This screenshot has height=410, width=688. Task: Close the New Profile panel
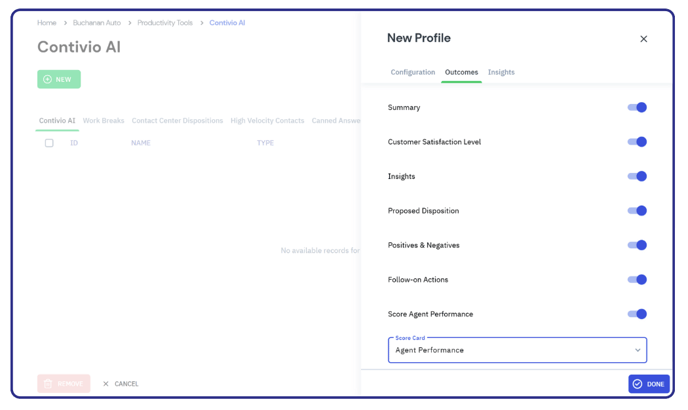643,39
